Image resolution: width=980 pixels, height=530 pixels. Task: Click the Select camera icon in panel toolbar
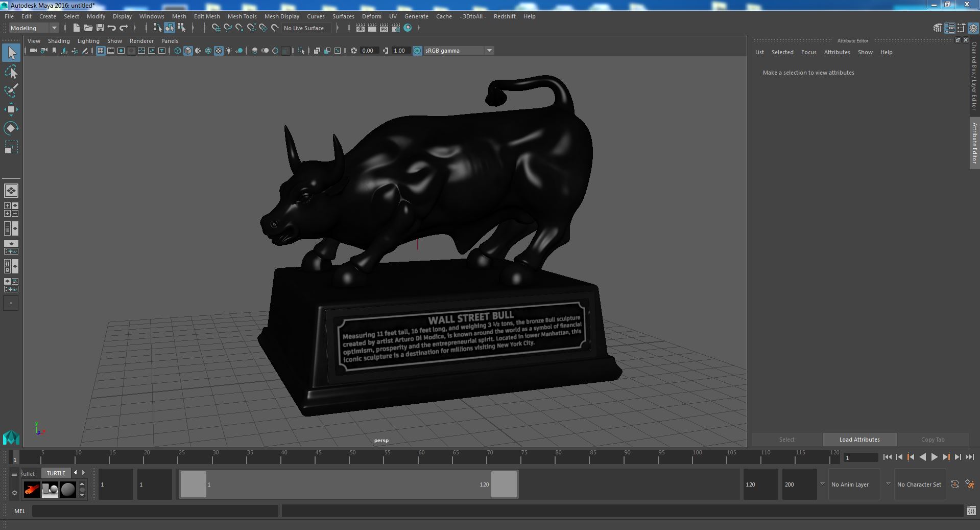click(x=34, y=51)
